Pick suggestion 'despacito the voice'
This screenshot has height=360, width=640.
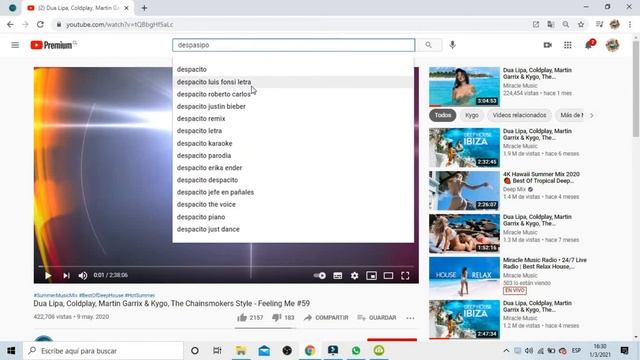pyautogui.click(x=293, y=204)
